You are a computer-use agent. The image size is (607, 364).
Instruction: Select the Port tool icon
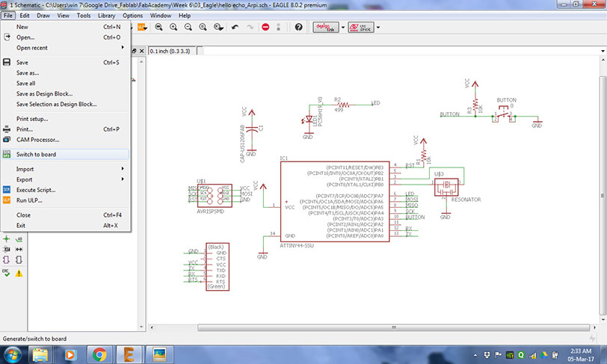click(x=19, y=260)
